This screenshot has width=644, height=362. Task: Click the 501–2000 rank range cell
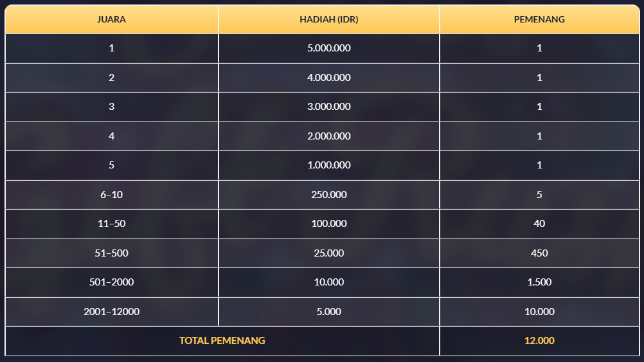111,282
